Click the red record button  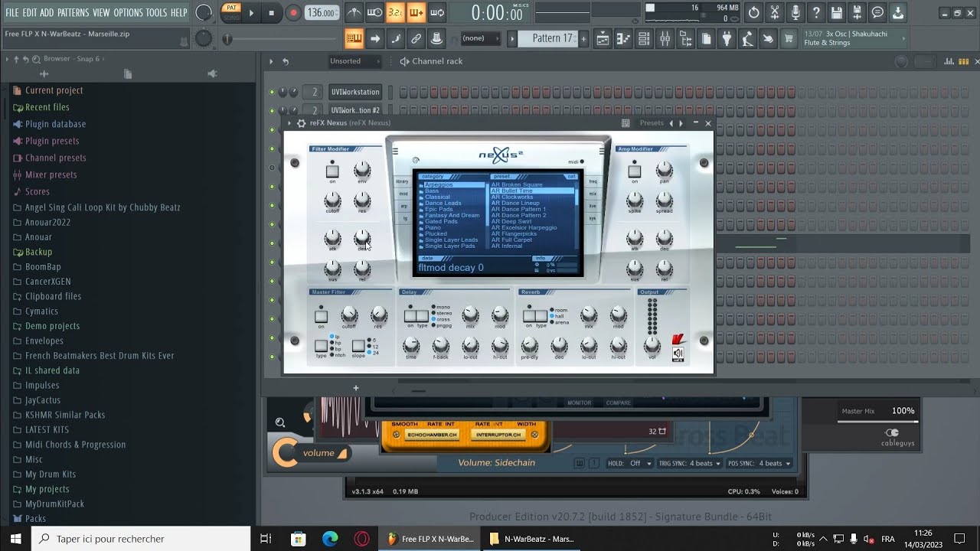(x=293, y=12)
